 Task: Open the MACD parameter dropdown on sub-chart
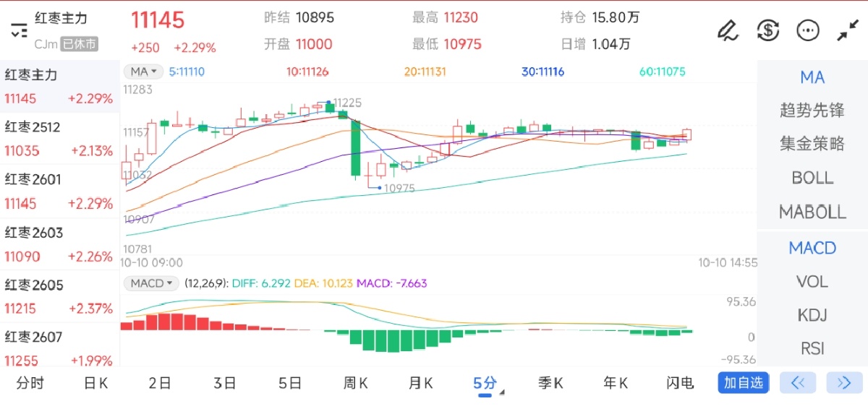(x=152, y=283)
